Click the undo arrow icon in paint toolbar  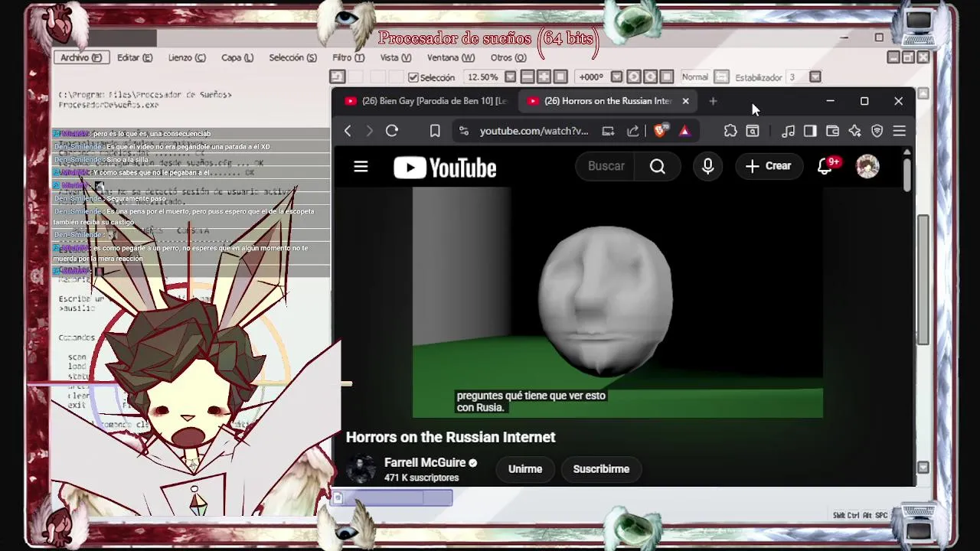pyautogui.click(x=338, y=77)
